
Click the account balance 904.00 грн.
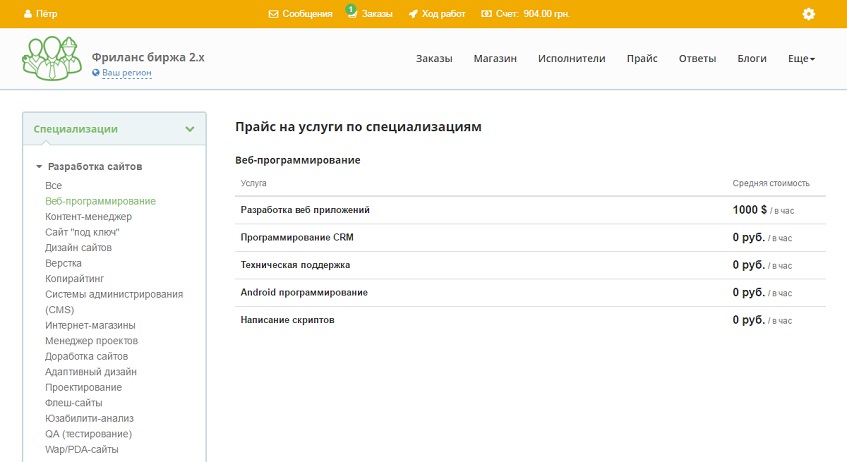(547, 14)
